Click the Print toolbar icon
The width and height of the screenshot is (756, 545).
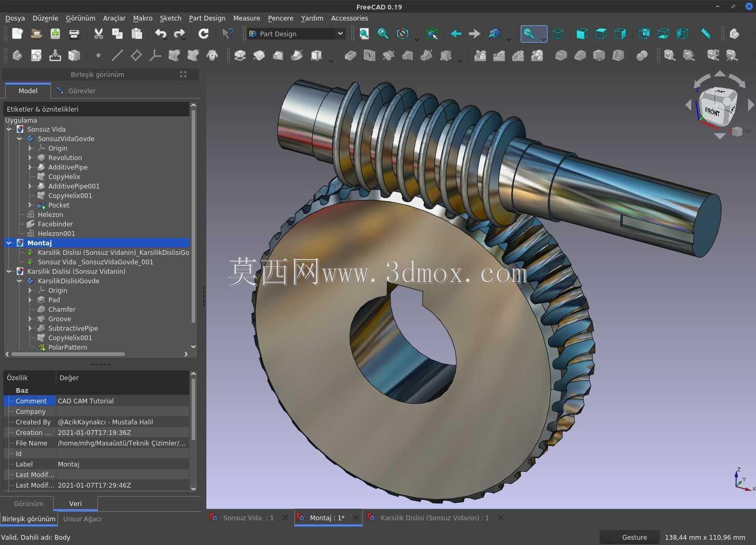[x=74, y=34]
